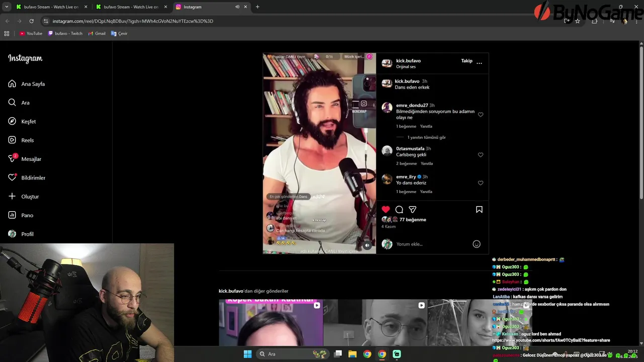Open the Profil page
Screen dimensions: 644x362
(x=21, y=234)
